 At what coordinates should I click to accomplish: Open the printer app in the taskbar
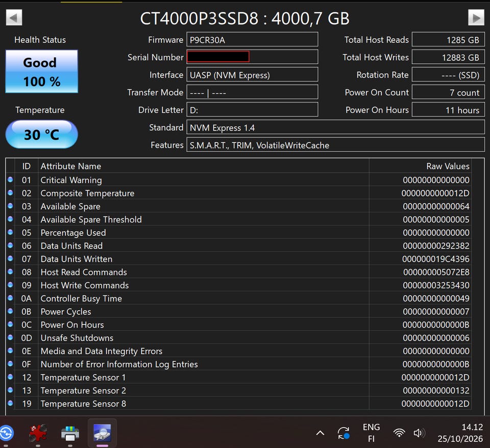click(x=70, y=434)
